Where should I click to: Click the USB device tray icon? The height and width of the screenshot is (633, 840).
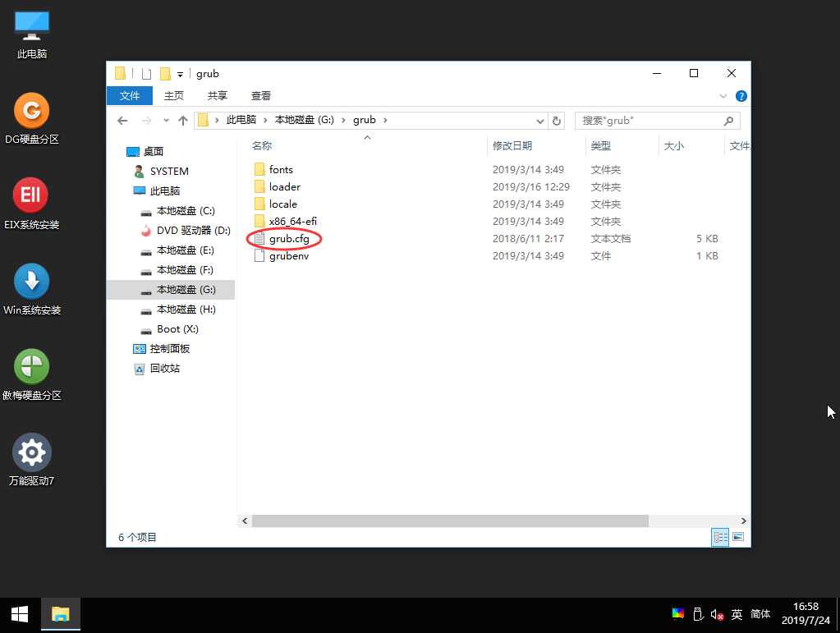pos(698,614)
